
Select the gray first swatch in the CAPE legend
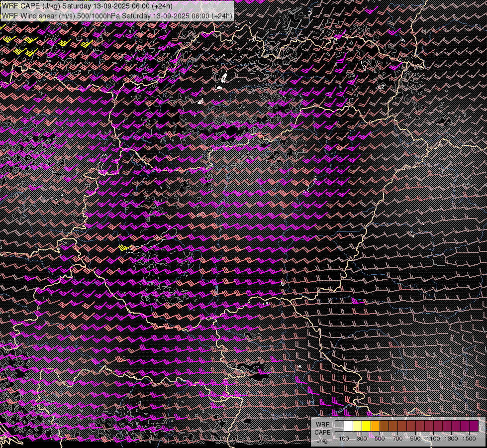pyautogui.click(x=340, y=426)
